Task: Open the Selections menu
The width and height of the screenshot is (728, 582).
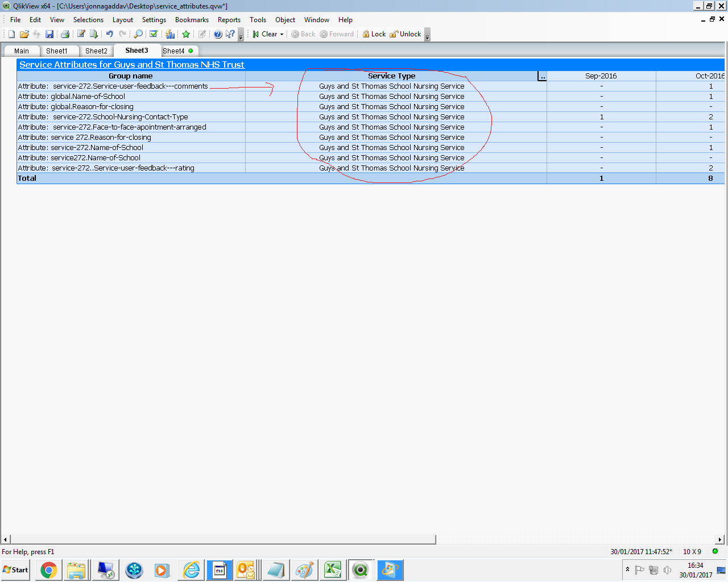Action: [88, 20]
